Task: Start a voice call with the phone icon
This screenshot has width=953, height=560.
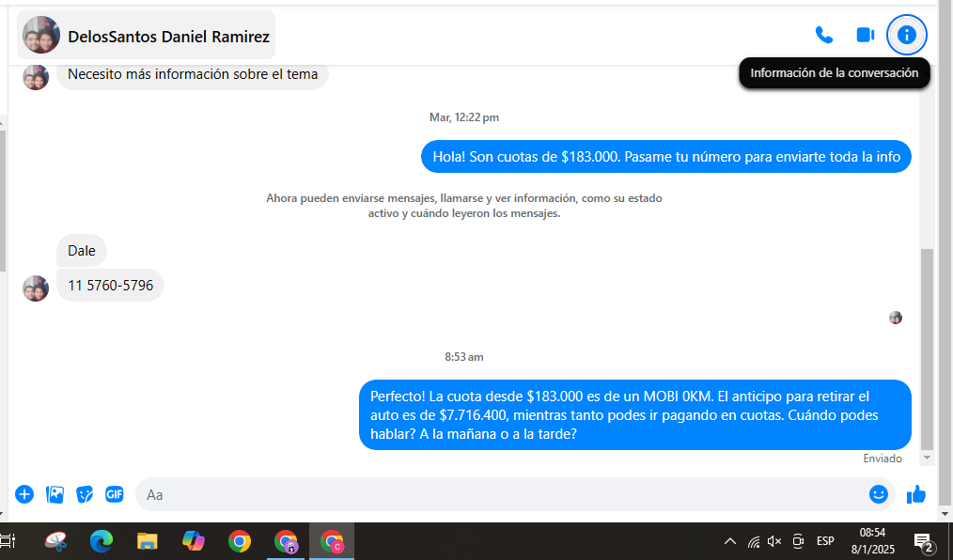Action: 823,35
